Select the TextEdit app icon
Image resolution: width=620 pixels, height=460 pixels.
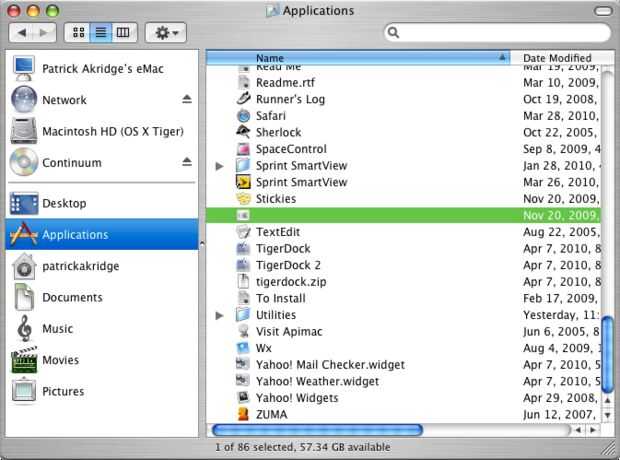click(243, 232)
